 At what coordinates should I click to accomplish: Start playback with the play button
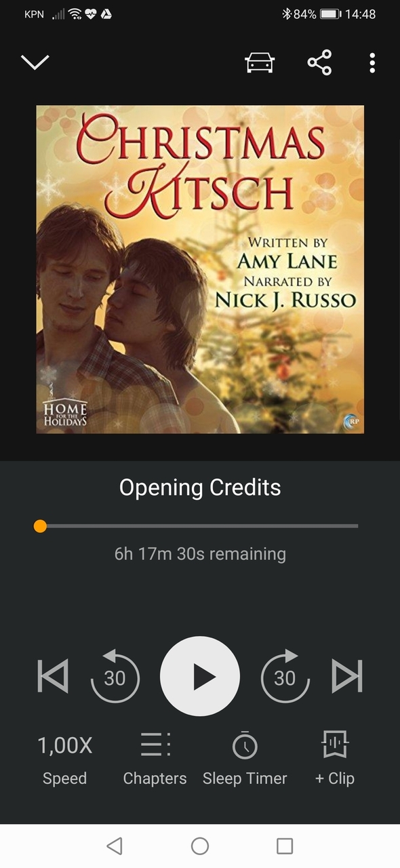click(200, 676)
